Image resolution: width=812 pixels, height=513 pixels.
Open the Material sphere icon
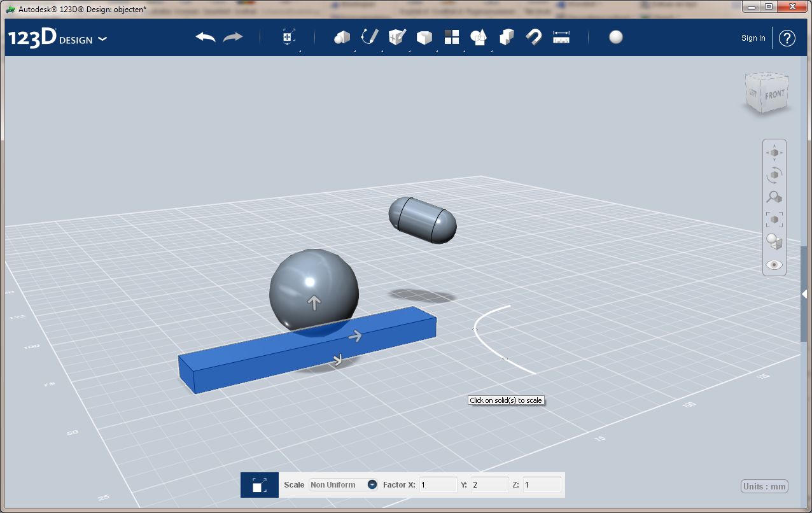click(x=615, y=37)
